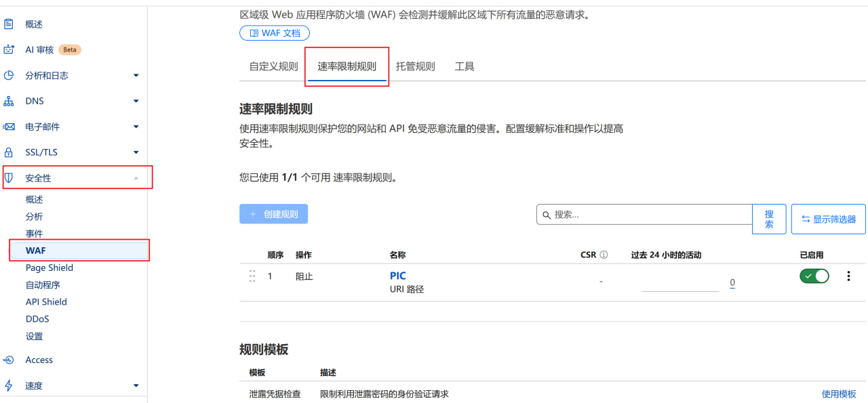868x403 pixels.
Task: Open Access in the sidebar
Action: click(x=39, y=360)
